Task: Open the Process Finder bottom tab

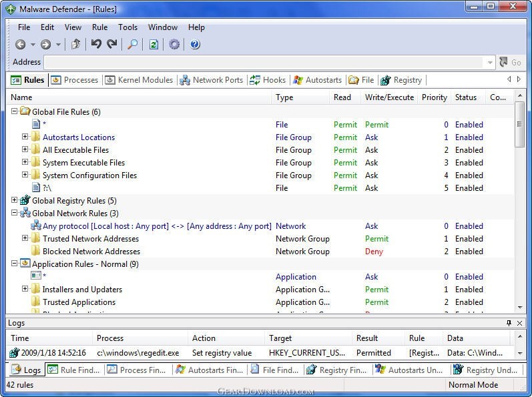Action: (x=136, y=370)
